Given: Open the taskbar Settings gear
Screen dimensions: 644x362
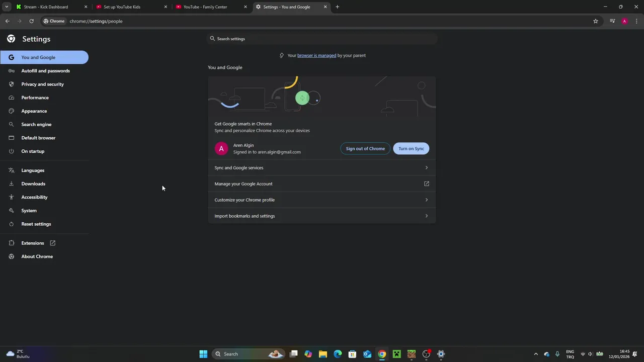Looking at the screenshot, I should [441, 354].
